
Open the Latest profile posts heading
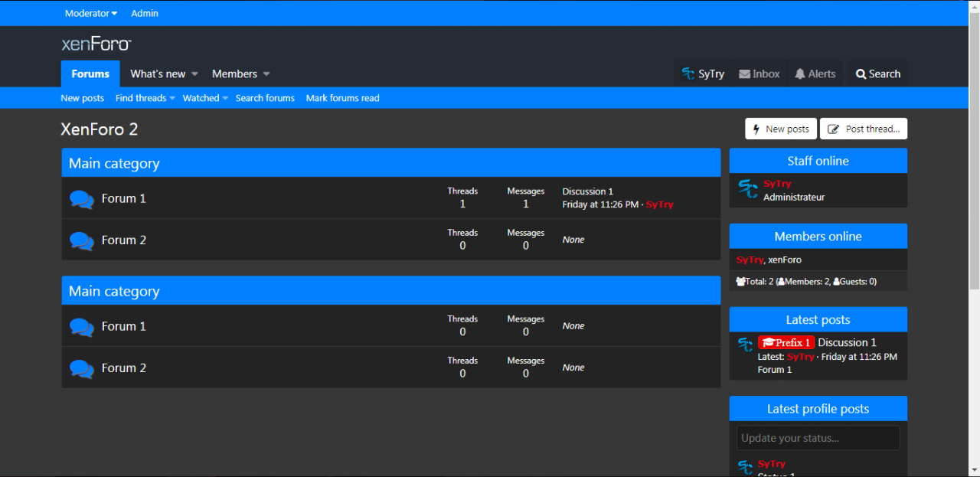tap(818, 409)
